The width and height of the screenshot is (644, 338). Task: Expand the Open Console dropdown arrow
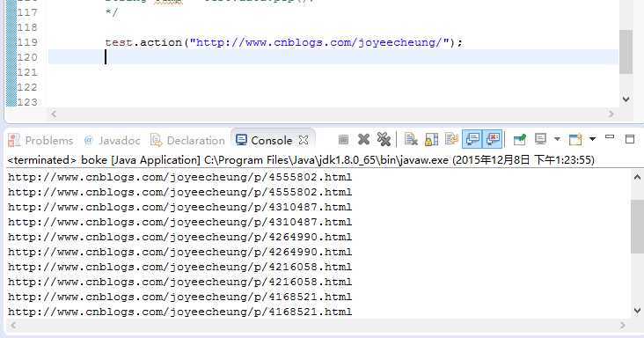tap(593, 139)
